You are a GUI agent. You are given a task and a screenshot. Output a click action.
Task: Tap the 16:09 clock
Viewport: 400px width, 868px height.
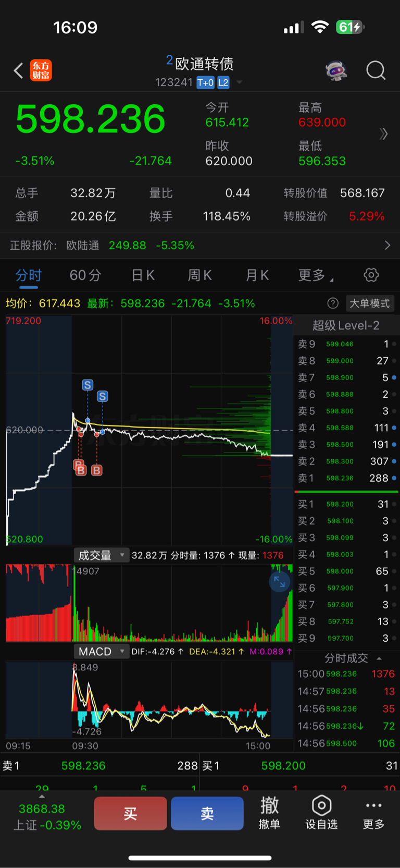pos(76,27)
